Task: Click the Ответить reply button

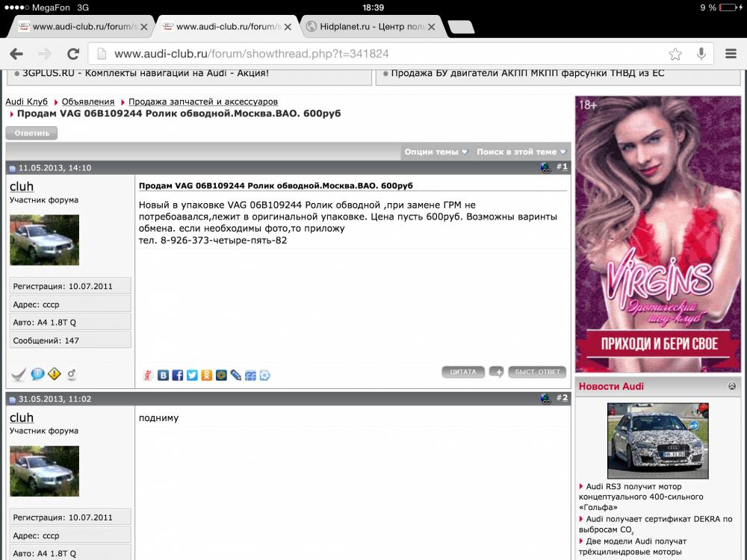Action: click(31, 133)
